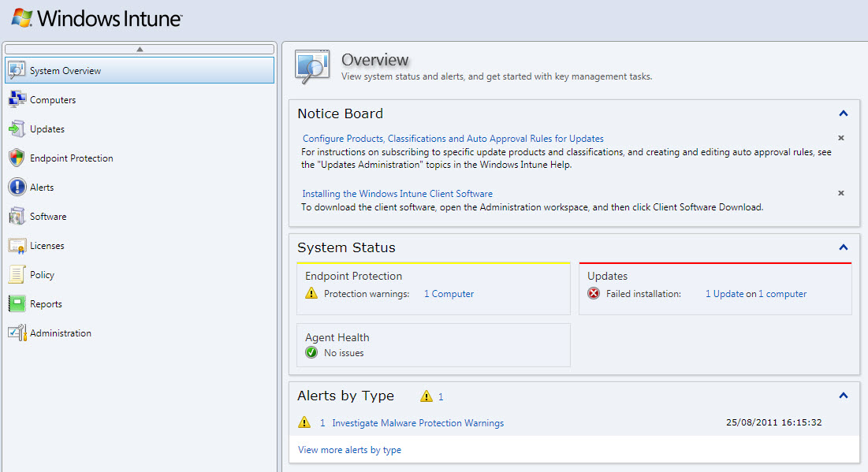Image resolution: width=868 pixels, height=472 pixels.
Task: Open the Alerts workspace
Action: pos(140,187)
